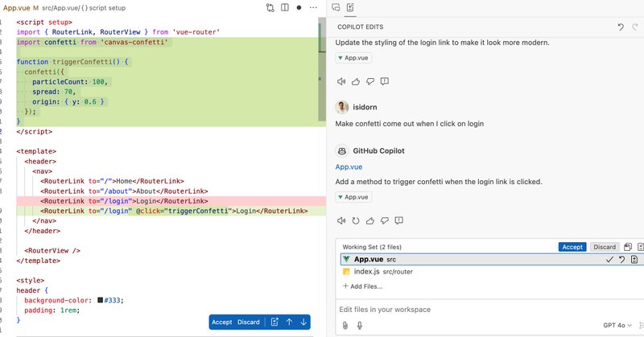Click the src/App.vue breadcrumb
This screenshot has height=337, width=644.
tap(60, 8)
